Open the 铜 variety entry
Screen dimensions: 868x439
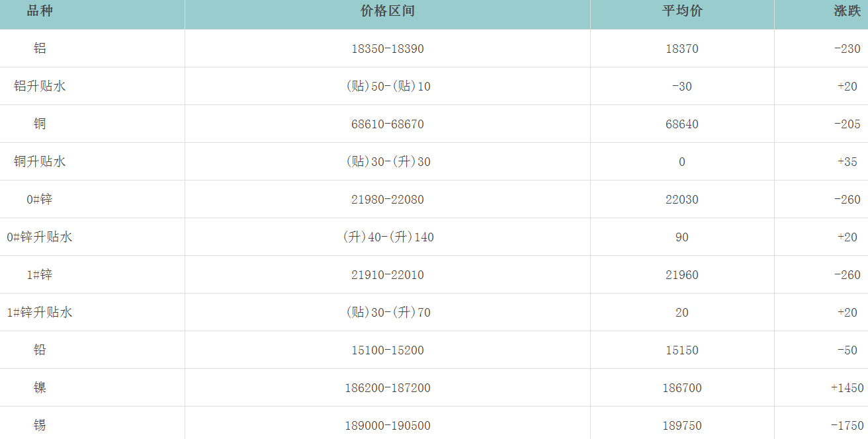tap(40, 124)
